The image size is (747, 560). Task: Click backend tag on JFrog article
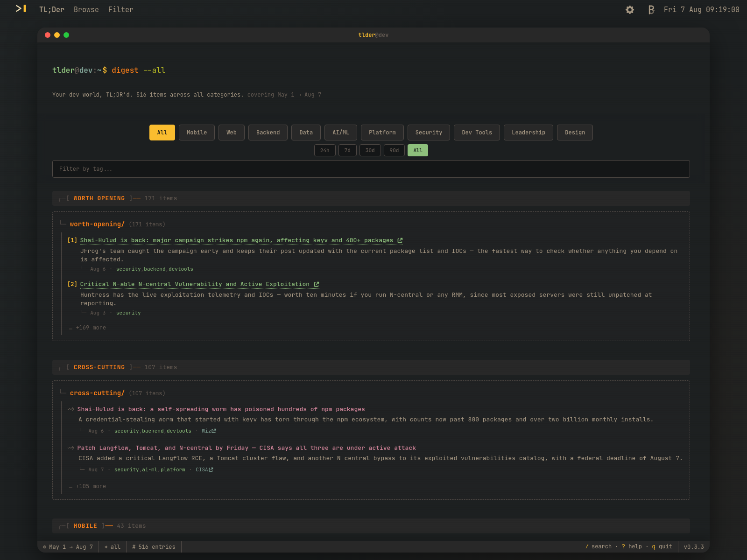click(155, 269)
